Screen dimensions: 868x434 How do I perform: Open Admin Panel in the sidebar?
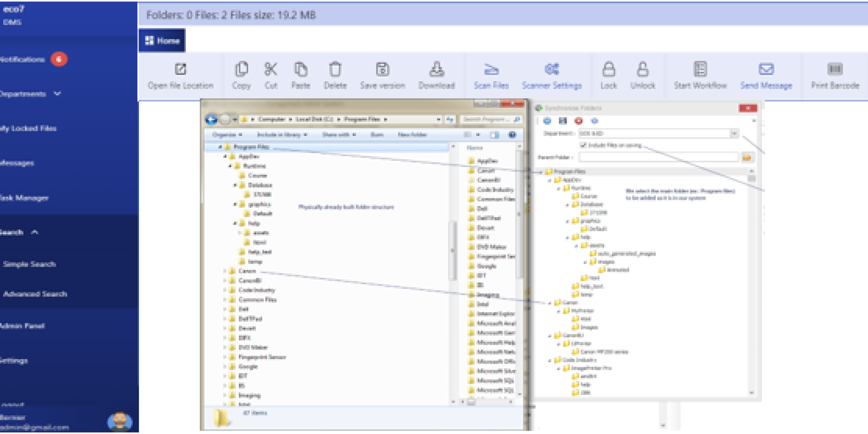coord(22,326)
